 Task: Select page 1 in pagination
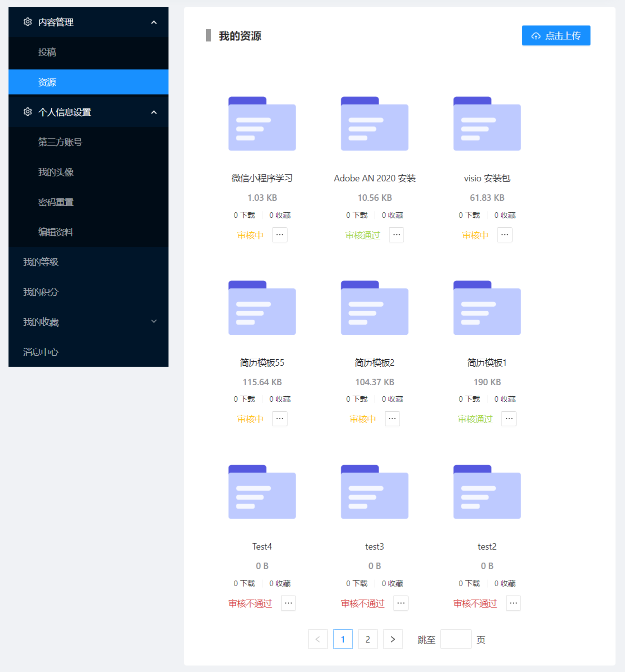pos(343,639)
